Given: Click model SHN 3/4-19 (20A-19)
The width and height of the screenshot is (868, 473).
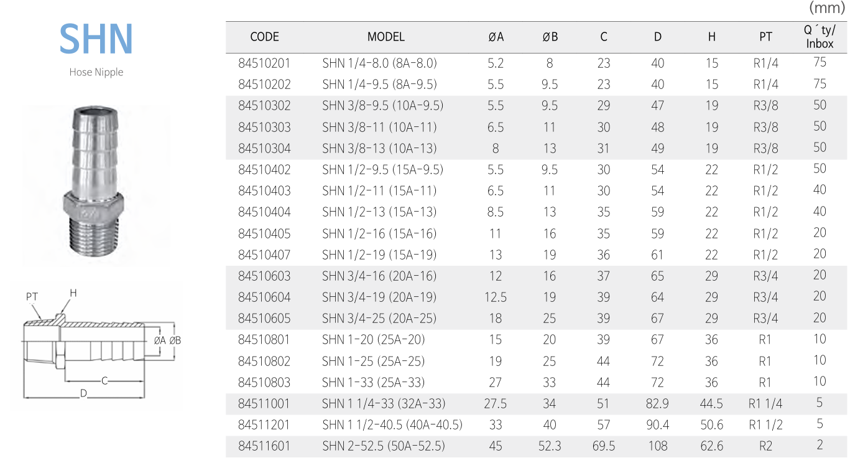Looking at the screenshot, I should point(379,297).
